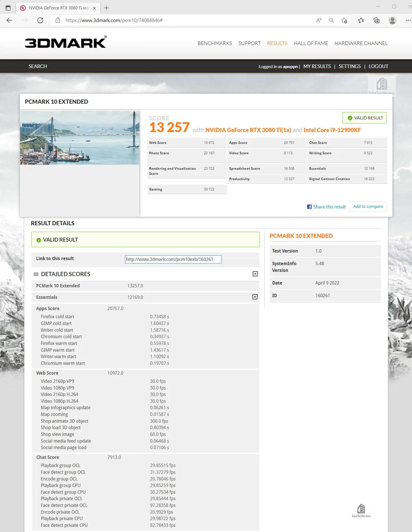Click the Intel Core i9-12900KF link
The height and width of the screenshot is (532, 412).
pos(332,130)
